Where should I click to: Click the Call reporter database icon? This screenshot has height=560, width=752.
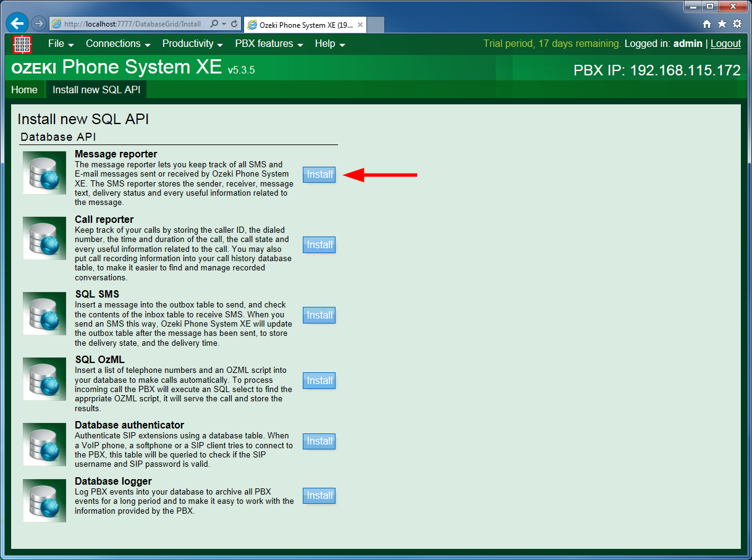point(44,238)
